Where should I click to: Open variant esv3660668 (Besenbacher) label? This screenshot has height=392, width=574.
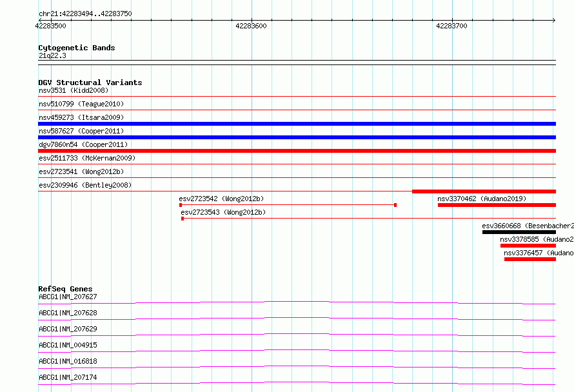coord(528,226)
